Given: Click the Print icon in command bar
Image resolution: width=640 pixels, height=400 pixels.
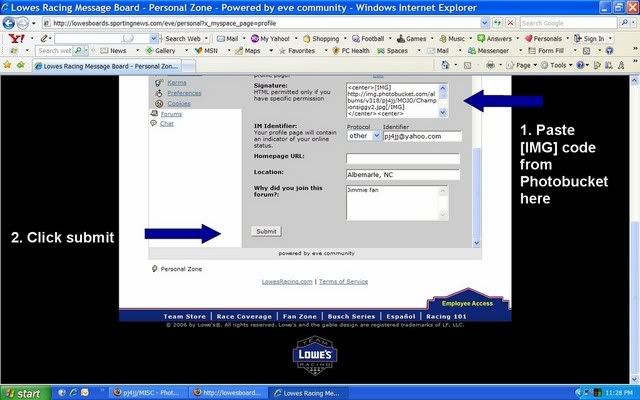Looking at the screenshot, I should 490,65.
